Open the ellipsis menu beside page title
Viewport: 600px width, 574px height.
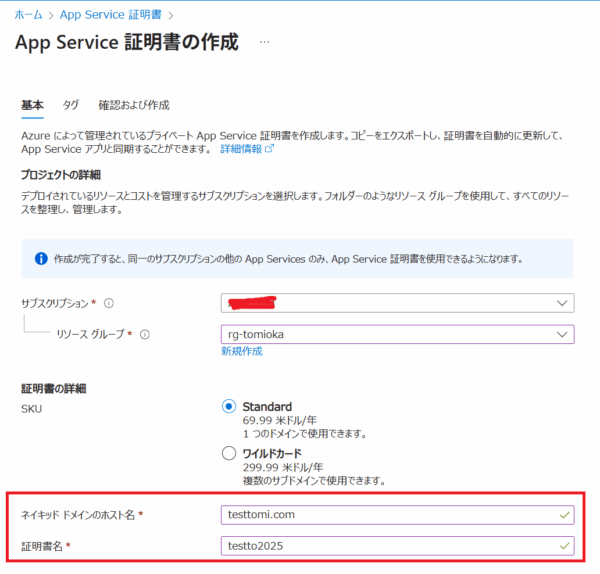coord(264,43)
